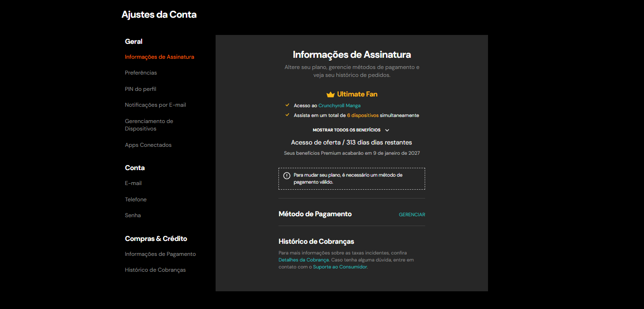
Task: Select E-mail under Conta
Action: [133, 183]
